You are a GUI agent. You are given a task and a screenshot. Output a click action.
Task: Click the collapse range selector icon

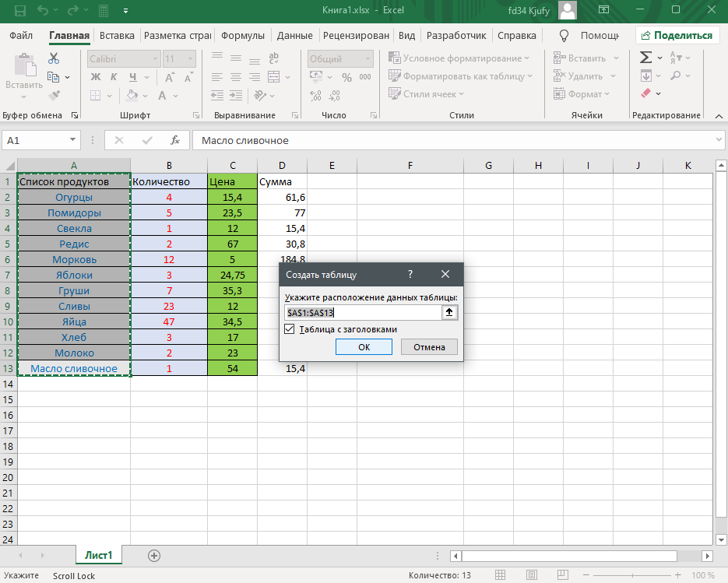[450, 312]
